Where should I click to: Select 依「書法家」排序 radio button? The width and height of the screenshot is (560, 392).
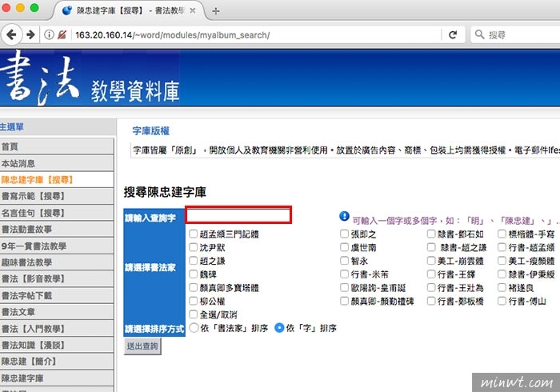click(194, 328)
